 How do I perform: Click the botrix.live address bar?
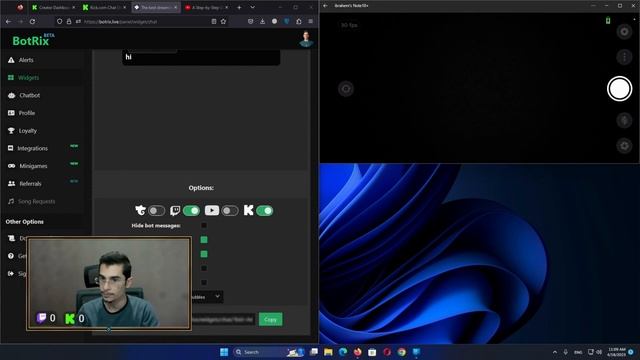[x=143, y=21]
